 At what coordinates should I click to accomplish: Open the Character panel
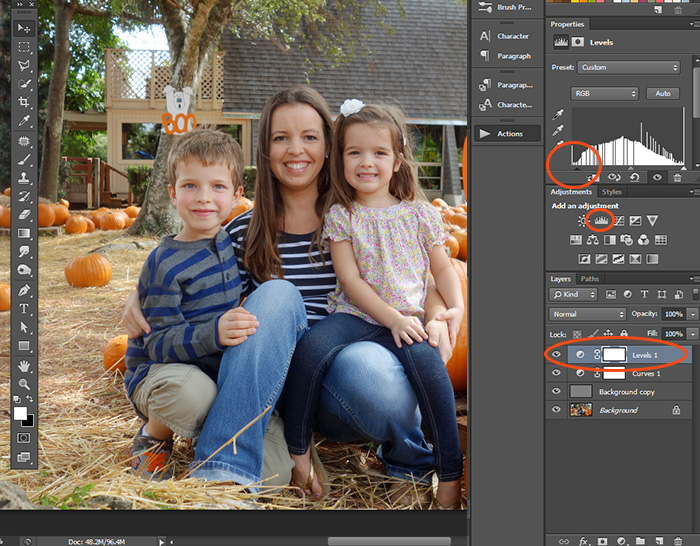tap(507, 36)
